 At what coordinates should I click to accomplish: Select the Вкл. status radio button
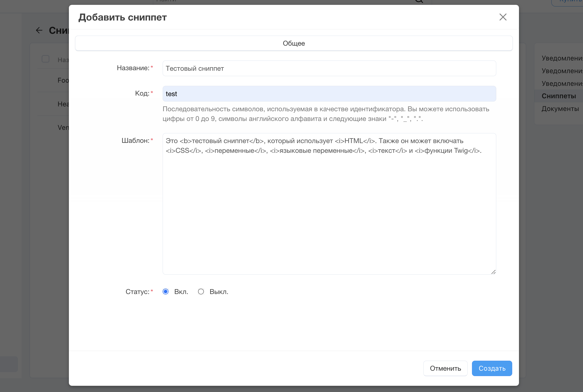166,292
